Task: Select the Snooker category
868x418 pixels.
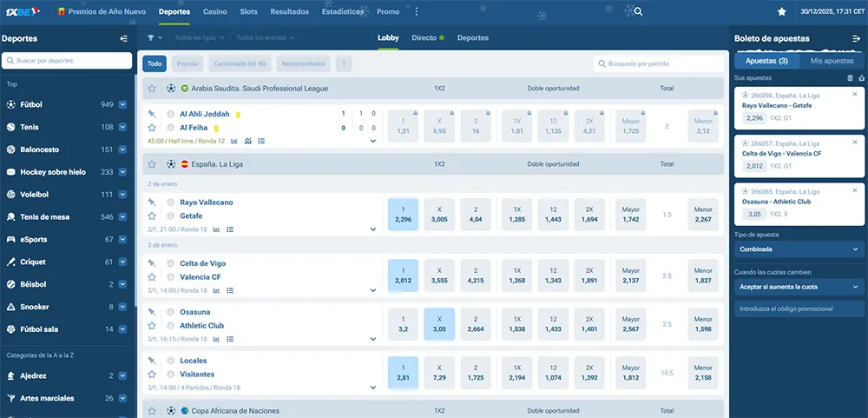Action: (35, 307)
